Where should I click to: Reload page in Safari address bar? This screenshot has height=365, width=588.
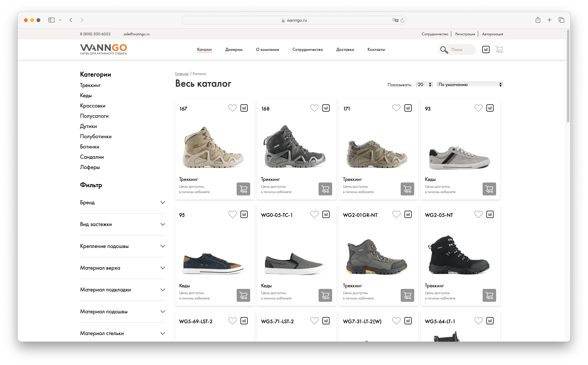click(402, 20)
